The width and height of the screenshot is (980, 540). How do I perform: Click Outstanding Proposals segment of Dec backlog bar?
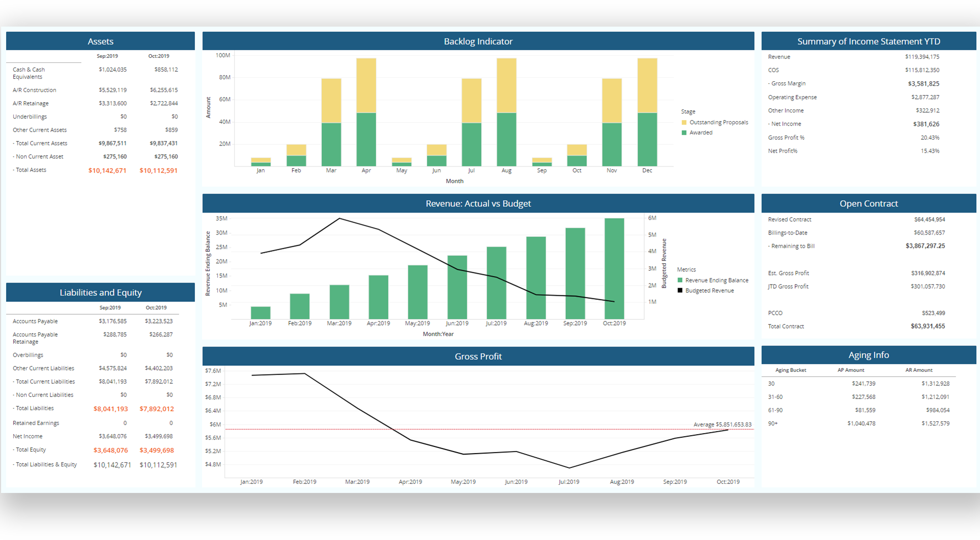[x=647, y=85]
